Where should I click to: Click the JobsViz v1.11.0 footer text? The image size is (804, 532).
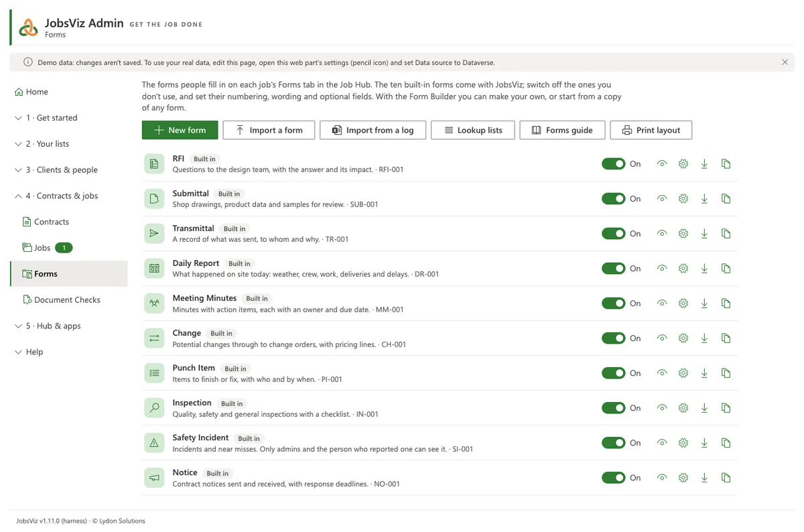pos(80,521)
